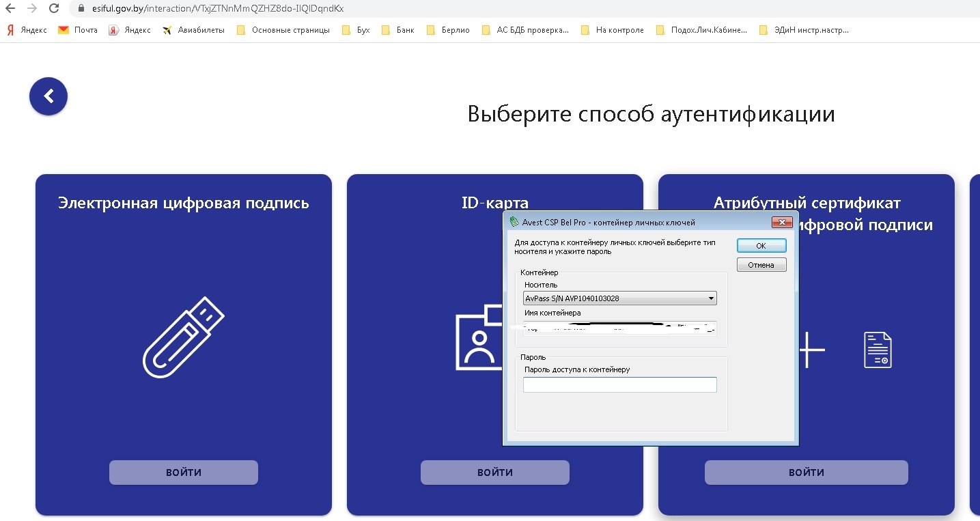
Task: Click the Пароль доступа к контейнеру field
Action: tap(619, 385)
